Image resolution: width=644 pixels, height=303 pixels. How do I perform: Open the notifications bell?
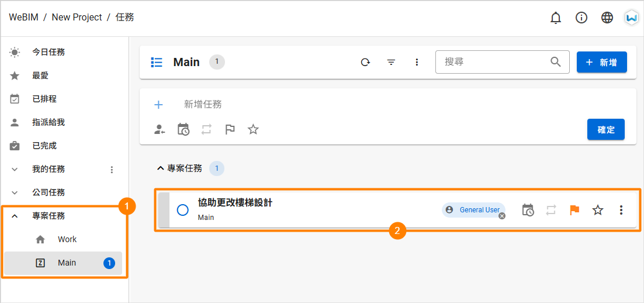pos(556,18)
